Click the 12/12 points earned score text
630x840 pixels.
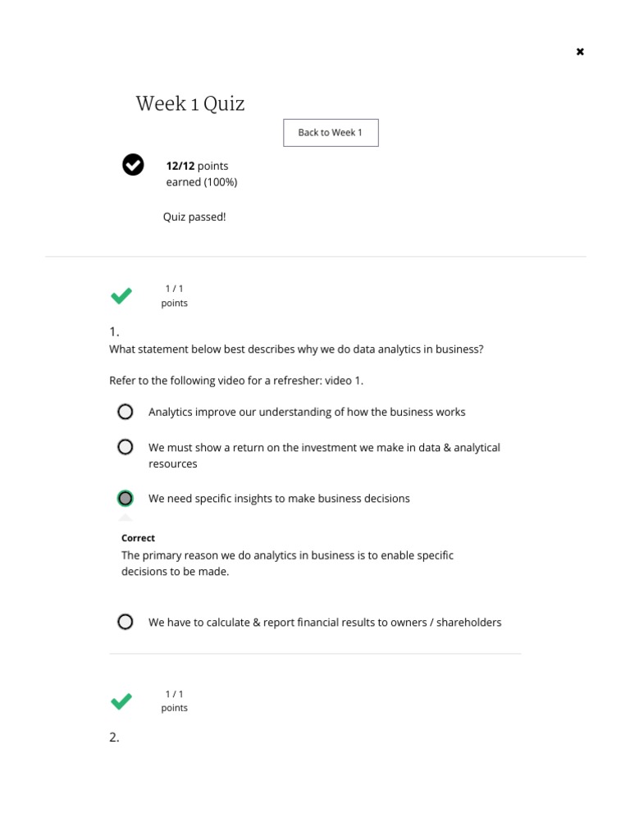[201, 174]
